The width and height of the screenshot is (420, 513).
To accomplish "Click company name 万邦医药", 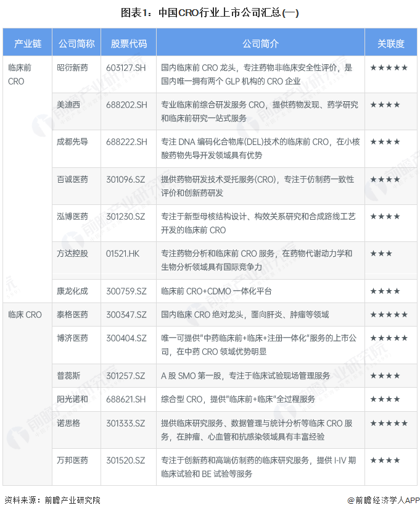I will [72, 461].
